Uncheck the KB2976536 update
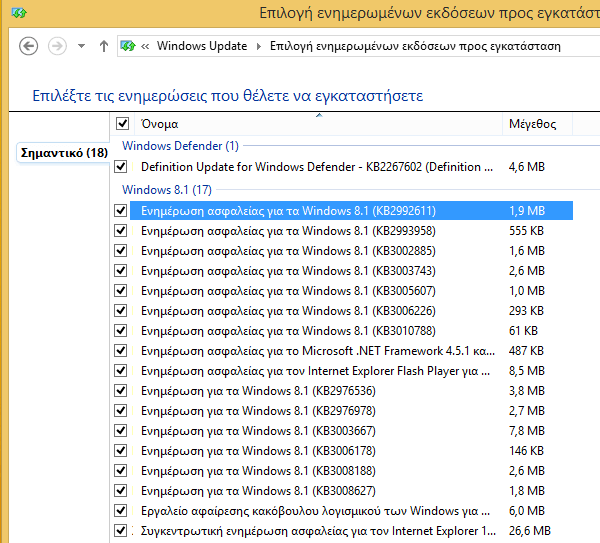600x543 pixels. tap(121, 390)
